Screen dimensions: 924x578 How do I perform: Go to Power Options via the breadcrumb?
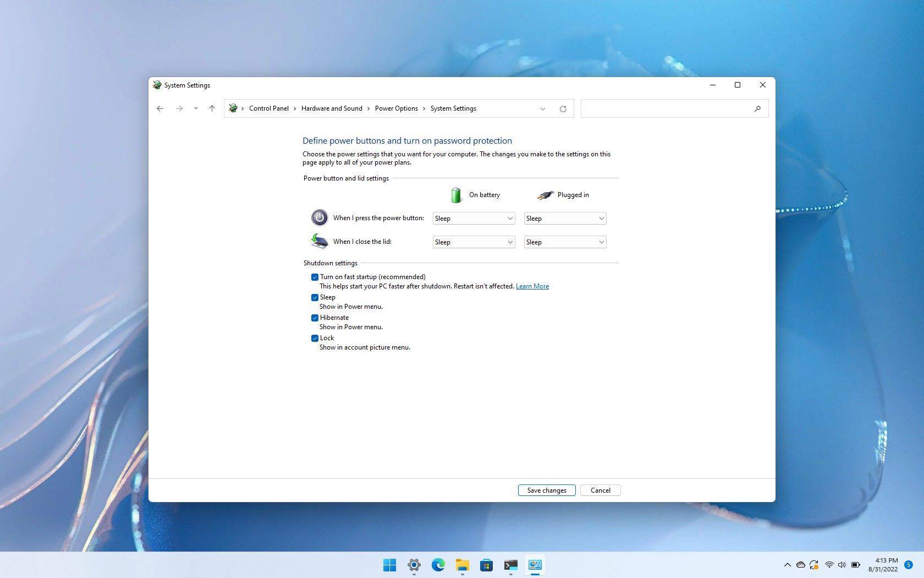click(x=396, y=108)
